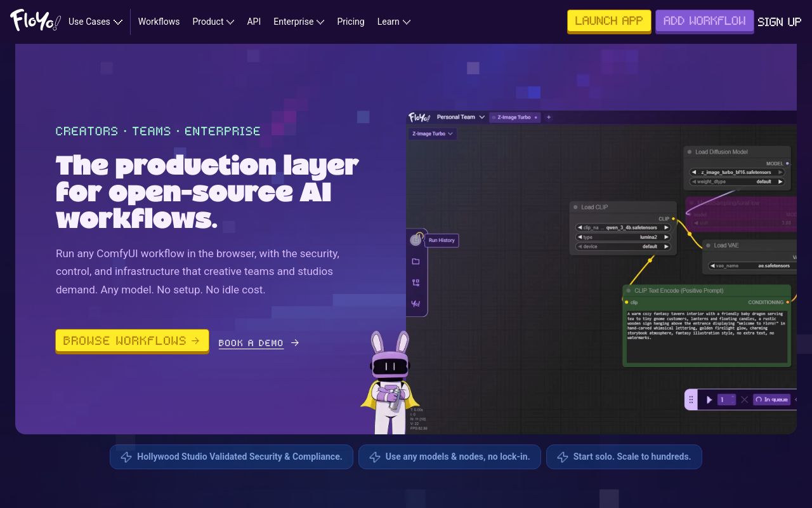812x508 pixels.
Task: Click next arrow on device default selector
Action: pyautogui.click(x=666, y=246)
